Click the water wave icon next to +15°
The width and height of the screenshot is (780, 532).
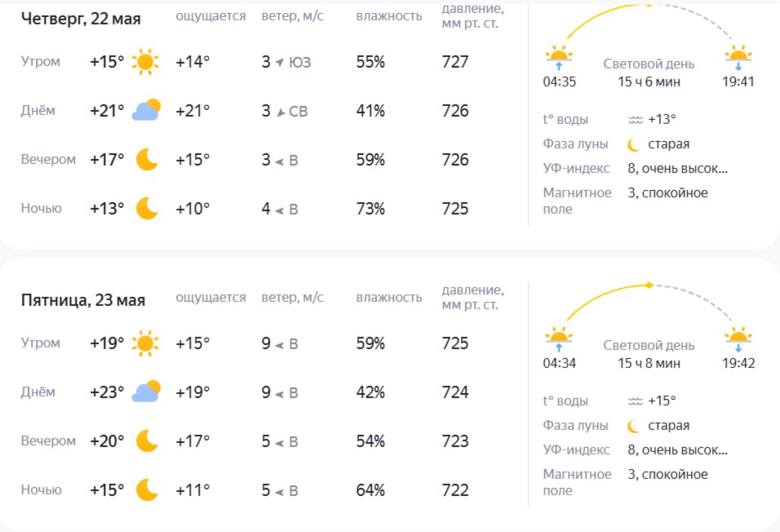pyautogui.click(x=636, y=401)
